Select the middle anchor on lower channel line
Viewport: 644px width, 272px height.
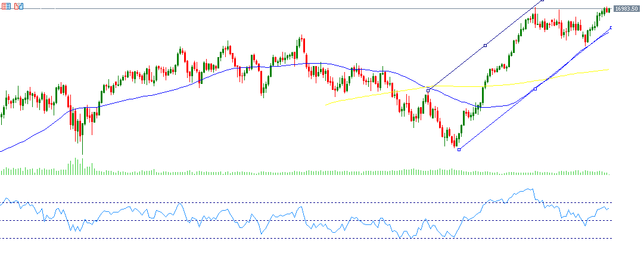535,89
